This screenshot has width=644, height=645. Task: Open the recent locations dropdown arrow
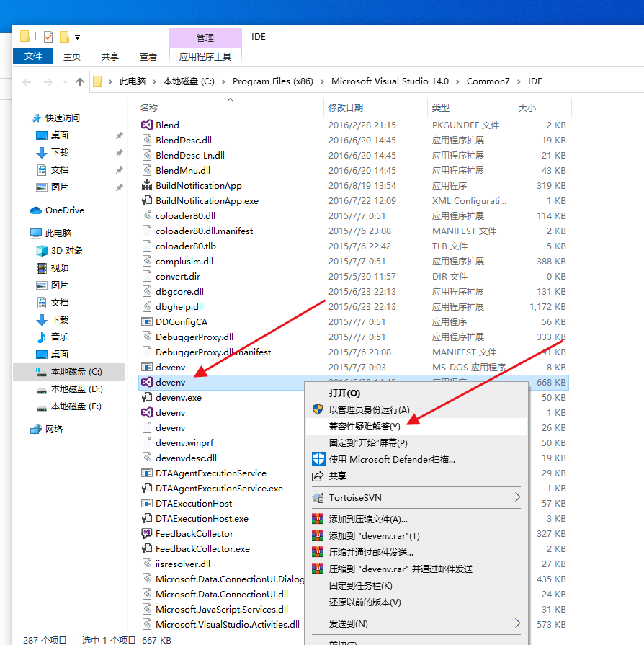pyautogui.click(x=65, y=82)
